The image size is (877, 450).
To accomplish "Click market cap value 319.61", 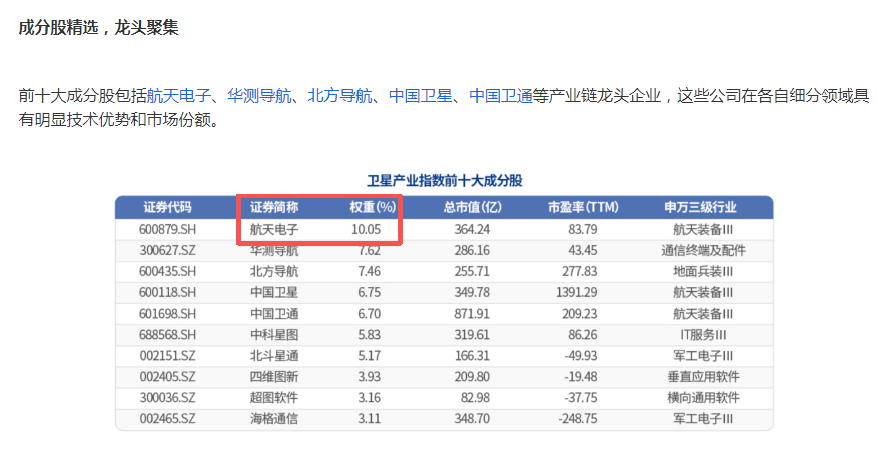I will tap(472, 335).
